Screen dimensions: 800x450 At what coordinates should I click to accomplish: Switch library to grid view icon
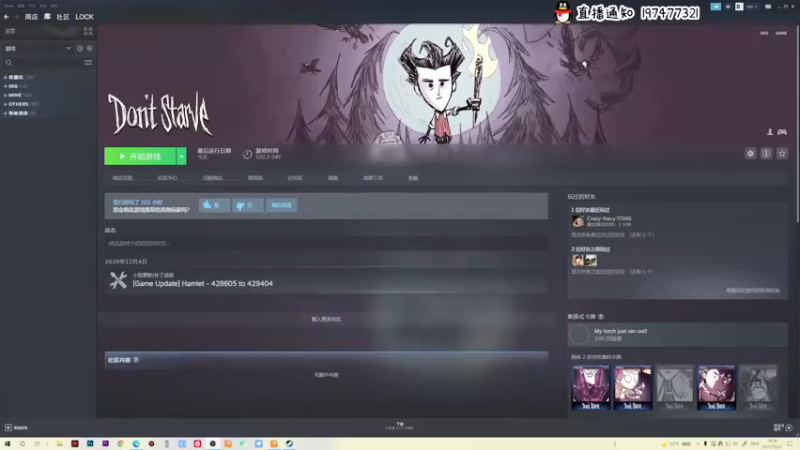click(x=88, y=31)
